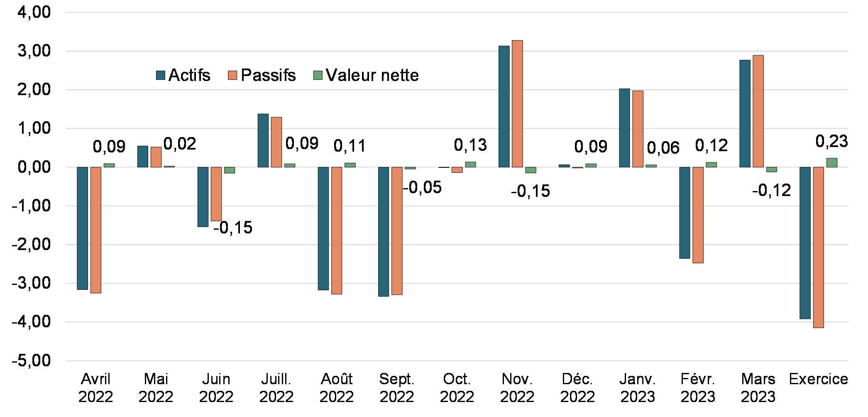Select the Actifs legend label text

click(x=189, y=75)
